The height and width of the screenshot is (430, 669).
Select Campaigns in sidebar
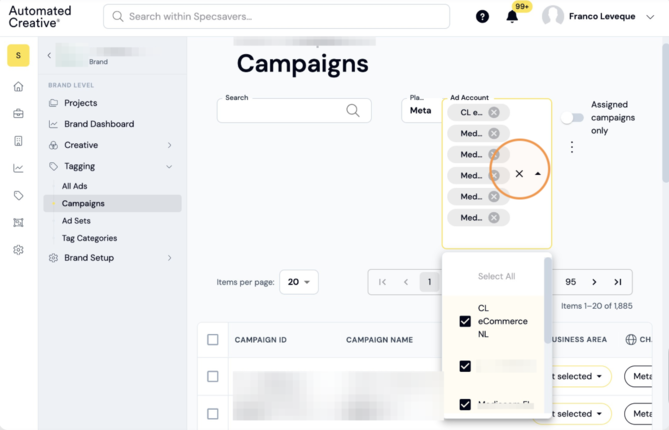(x=113, y=203)
